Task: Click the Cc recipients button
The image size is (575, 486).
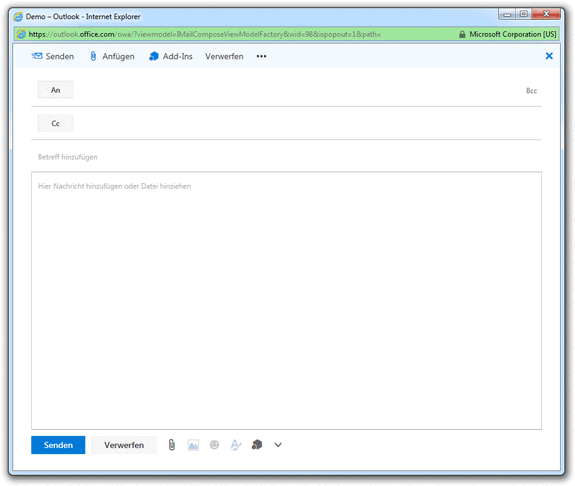Action: coord(55,123)
